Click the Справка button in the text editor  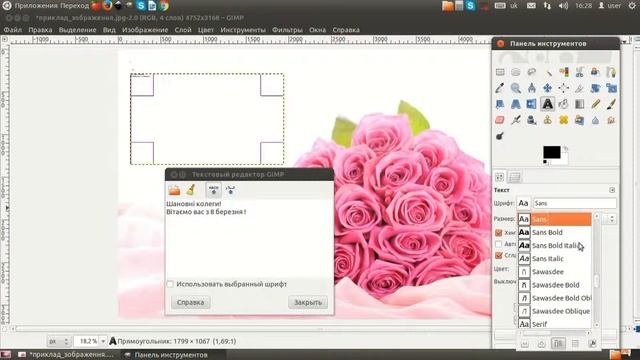191,302
